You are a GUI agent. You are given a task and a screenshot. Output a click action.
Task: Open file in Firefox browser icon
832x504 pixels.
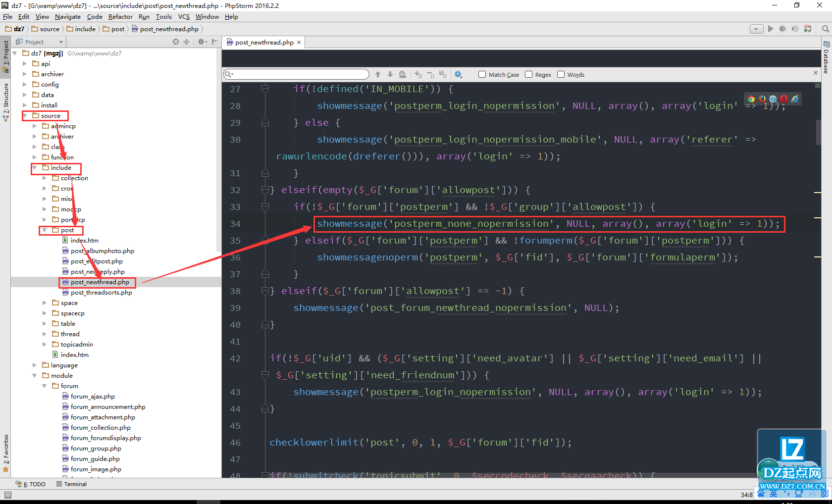click(762, 99)
